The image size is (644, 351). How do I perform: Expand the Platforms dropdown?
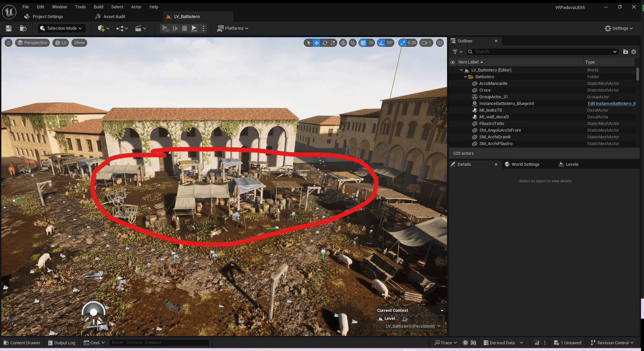tap(233, 29)
